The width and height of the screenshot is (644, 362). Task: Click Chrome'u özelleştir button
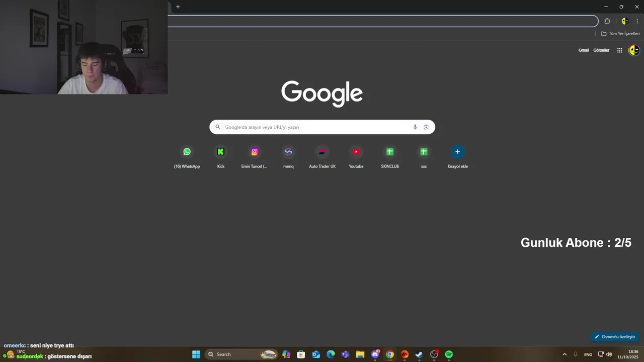click(x=615, y=337)
